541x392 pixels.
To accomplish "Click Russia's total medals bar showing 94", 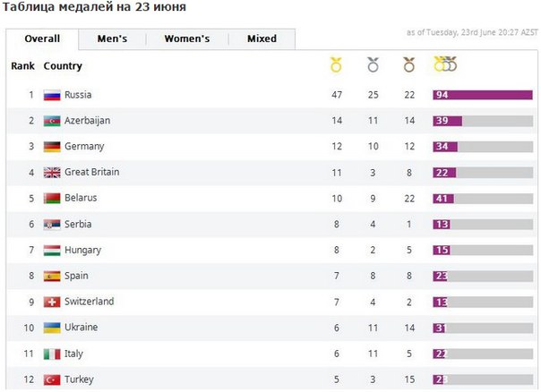I will [x=482, y=95].
